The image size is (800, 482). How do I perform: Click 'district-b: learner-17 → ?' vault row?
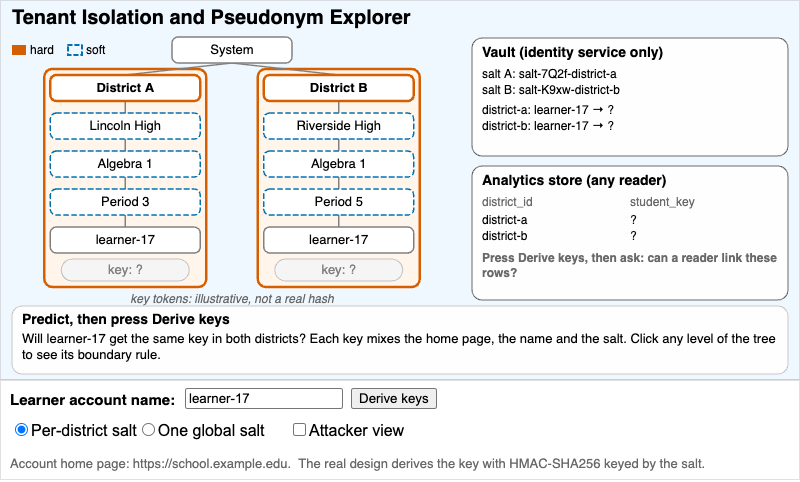[547, 126]
